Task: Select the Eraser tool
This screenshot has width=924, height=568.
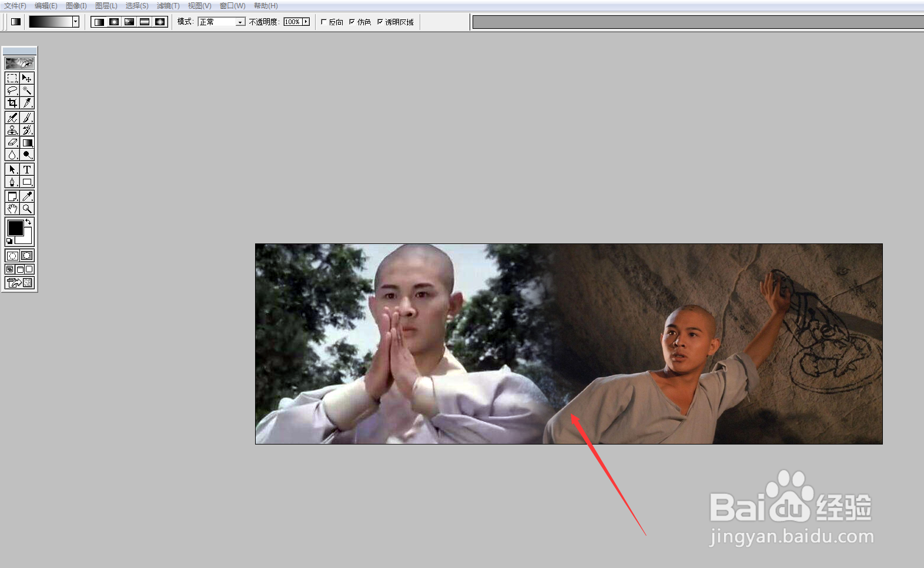Action: pos(12,142)
